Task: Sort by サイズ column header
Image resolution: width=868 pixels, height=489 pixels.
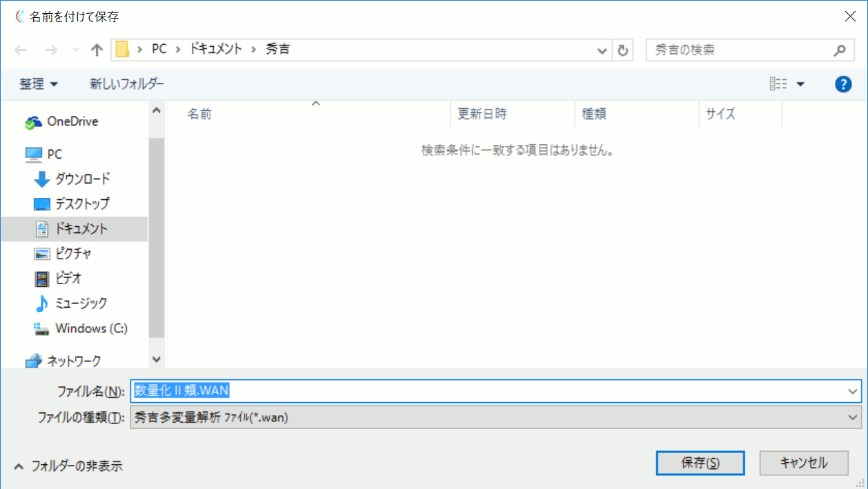Action: pos(720,114)
